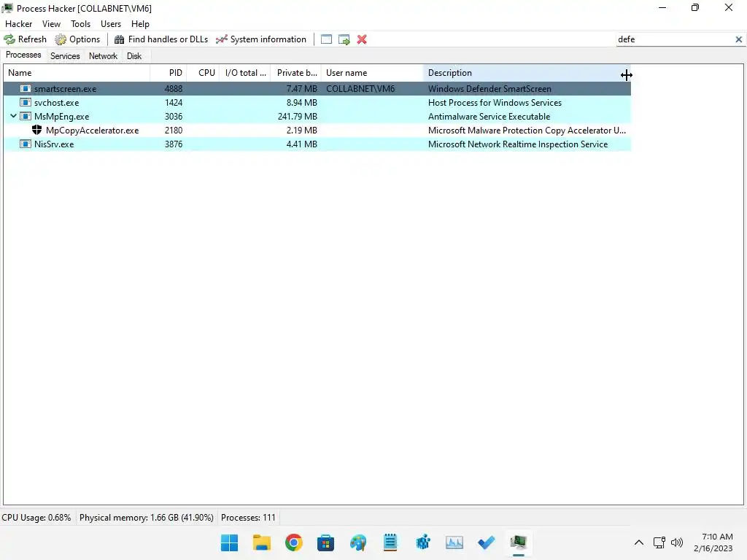This screenshot has width=747, height=560.
Task: Click the find window and thread icon
Action: tap(344, 39)
